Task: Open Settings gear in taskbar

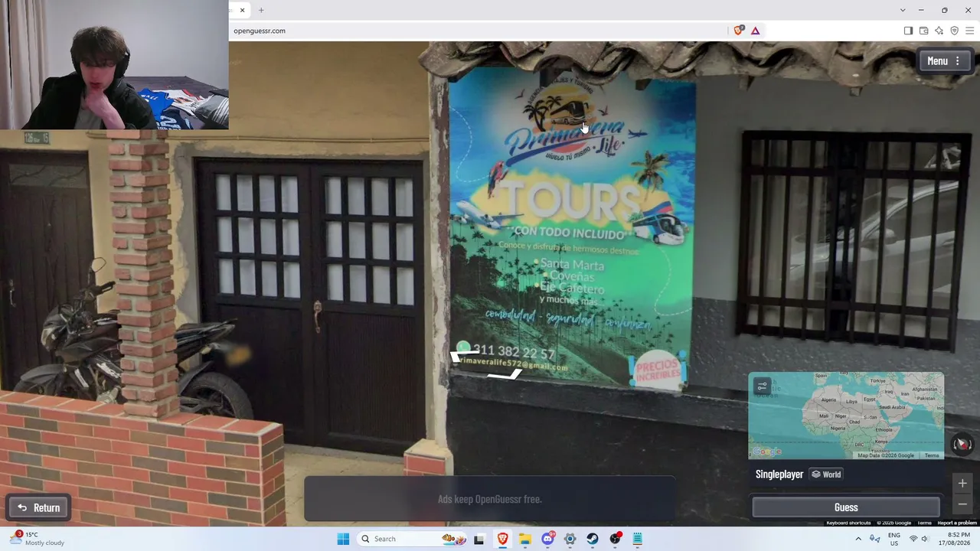Action: (570, 539)
